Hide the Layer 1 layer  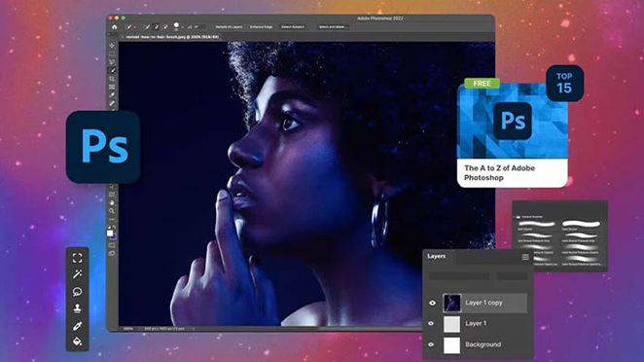click(x=431, y=323)
